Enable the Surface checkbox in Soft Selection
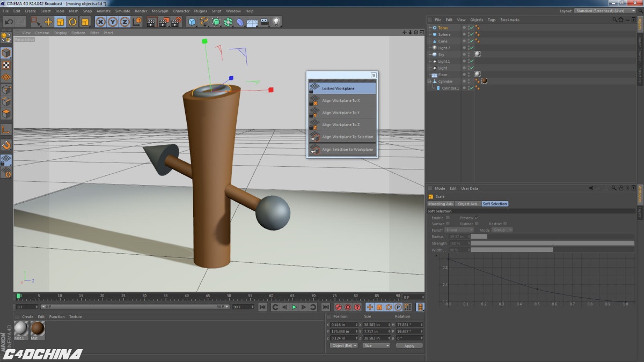644x362 pixels. (x=448, y=224)
